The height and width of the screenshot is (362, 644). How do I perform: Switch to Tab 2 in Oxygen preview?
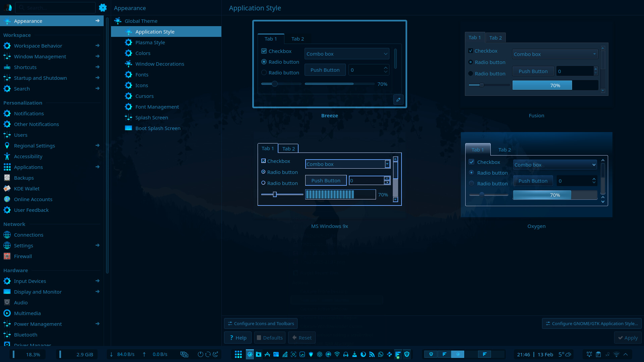pyautogui.click(x=504, y=150)
